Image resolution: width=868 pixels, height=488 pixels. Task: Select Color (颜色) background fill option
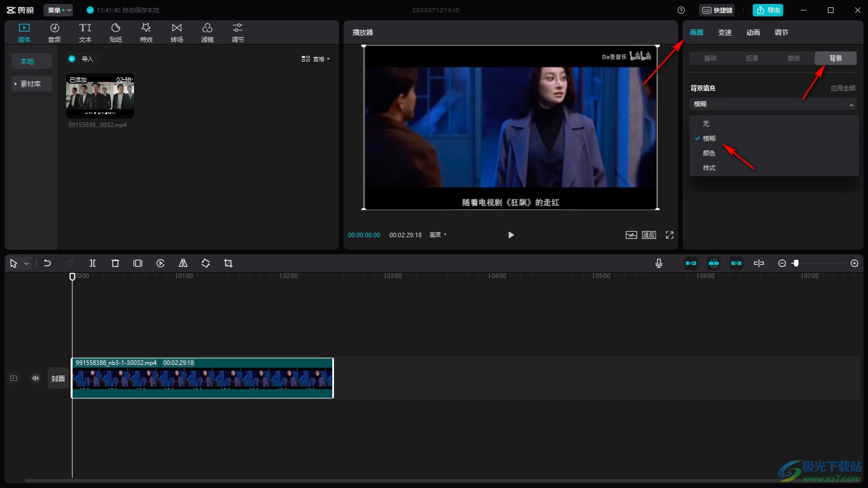coord(774,153)
